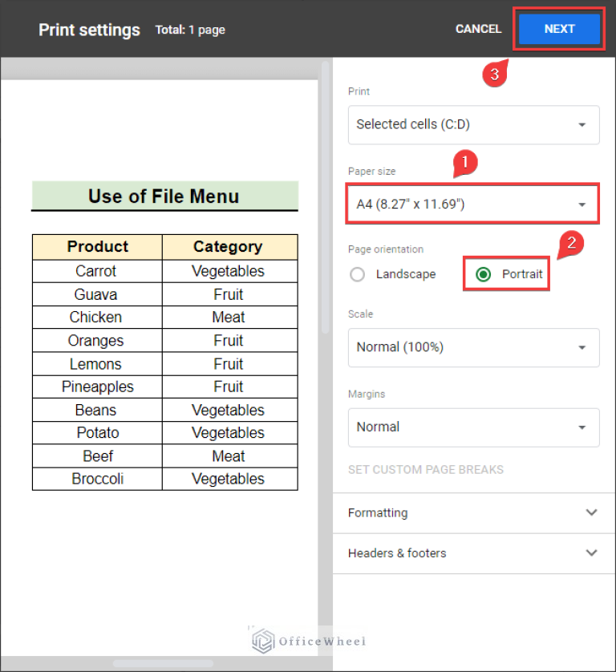Click the Paper size dropdown arrow icon

582,205
